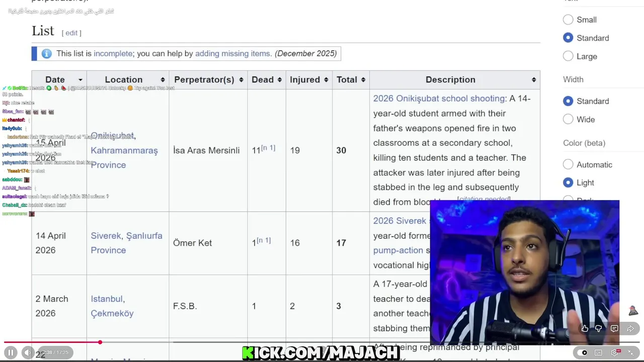Select the Large text size option
Screen dimensions: 644x362
click(568, 56)
